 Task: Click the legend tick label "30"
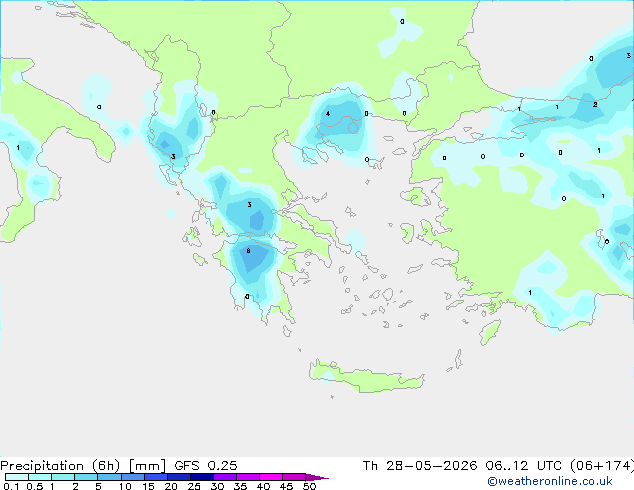point(217,486)
